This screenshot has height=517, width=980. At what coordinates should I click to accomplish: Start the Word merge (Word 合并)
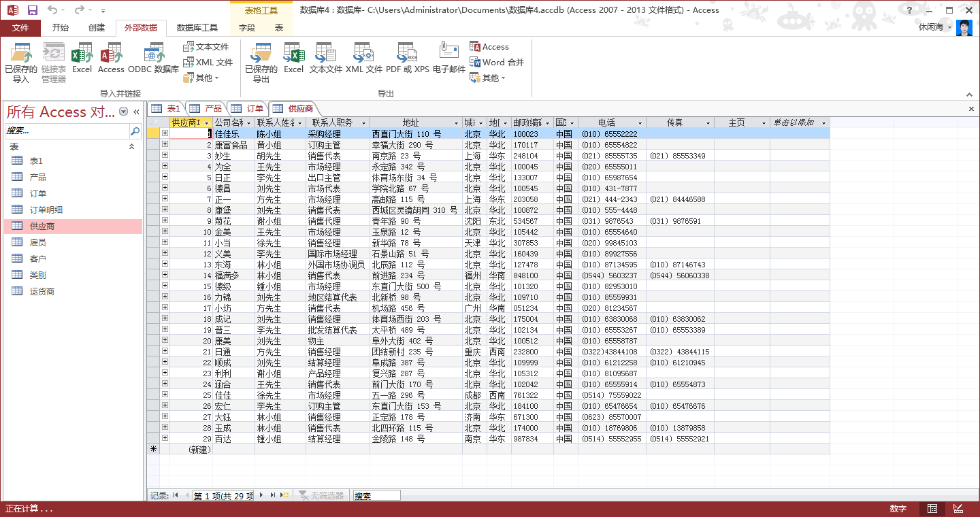coord(497,62)
